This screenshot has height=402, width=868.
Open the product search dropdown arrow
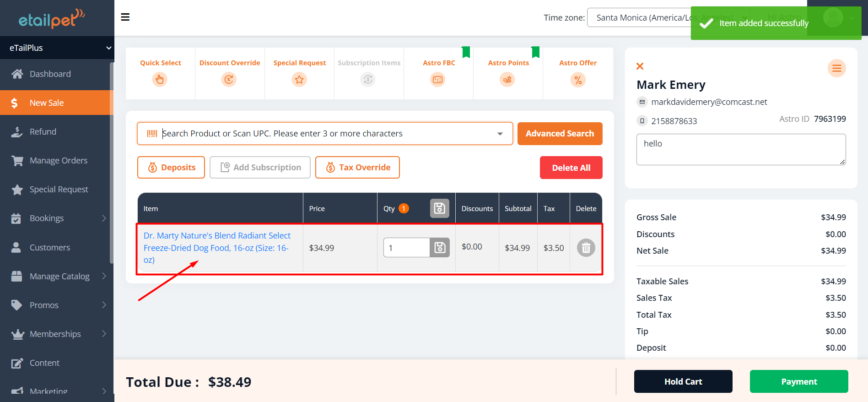pos(500,134)
